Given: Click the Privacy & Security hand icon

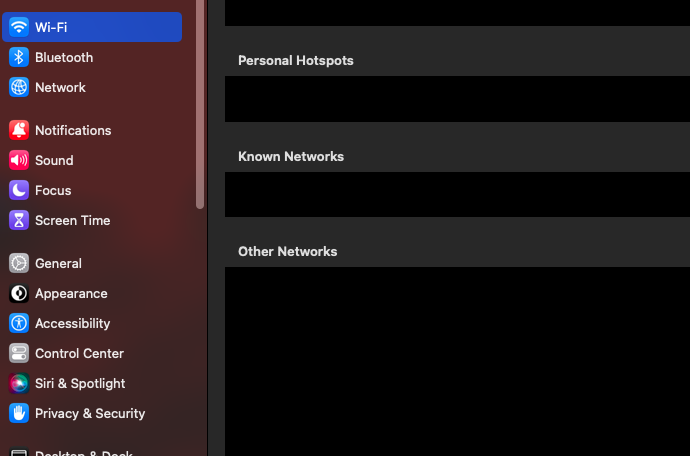Looking at the screenshot, I should pos(19,413).
